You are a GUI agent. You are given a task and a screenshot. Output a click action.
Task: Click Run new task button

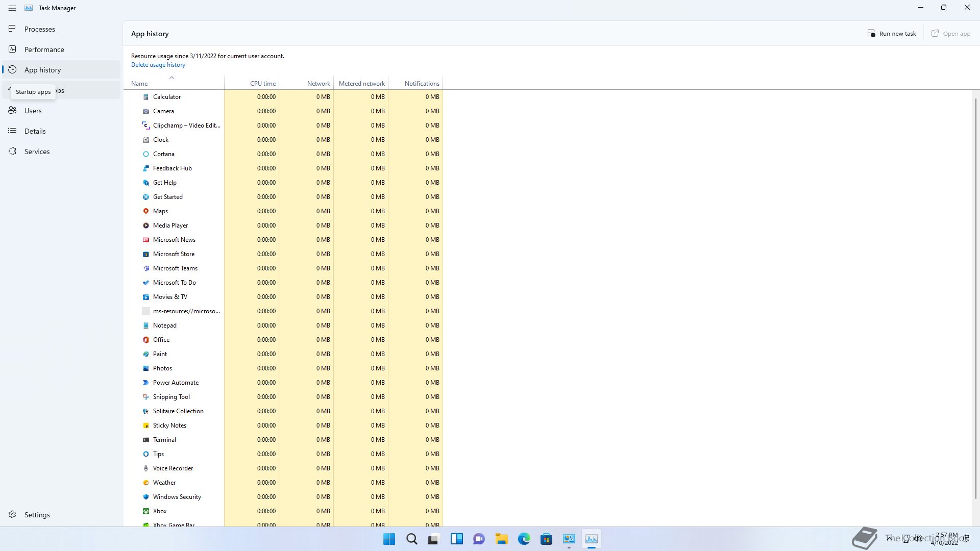click(892, 34)
